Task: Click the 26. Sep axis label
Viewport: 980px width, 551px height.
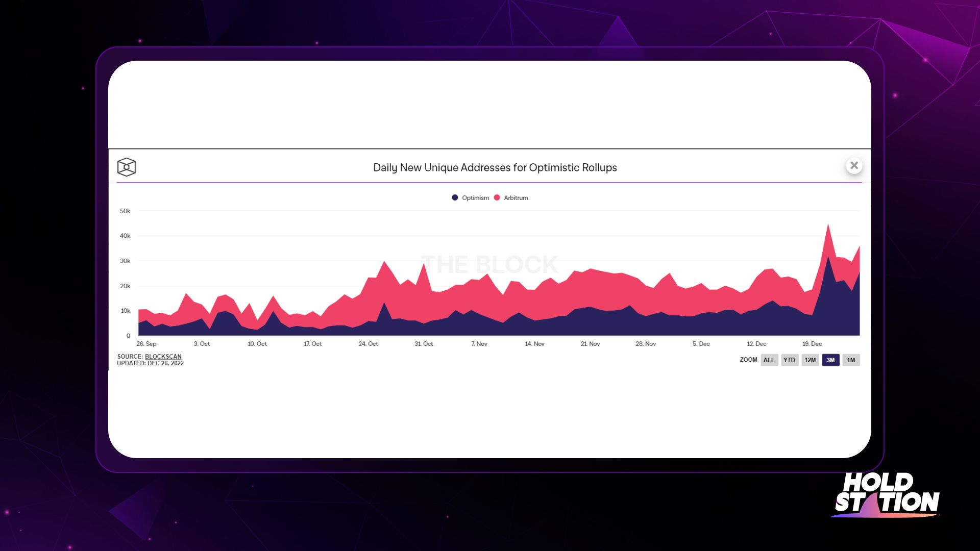Action: click(146, 344)
